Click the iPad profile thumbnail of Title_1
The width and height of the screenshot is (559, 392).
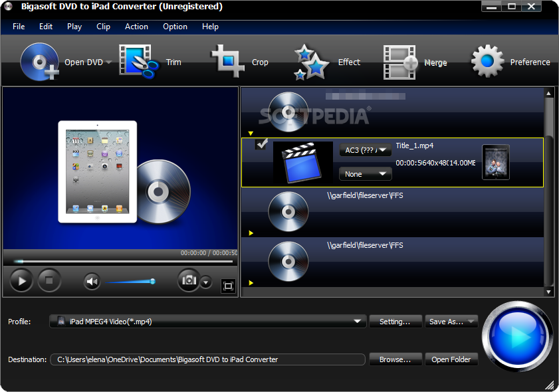pos(496,162)
